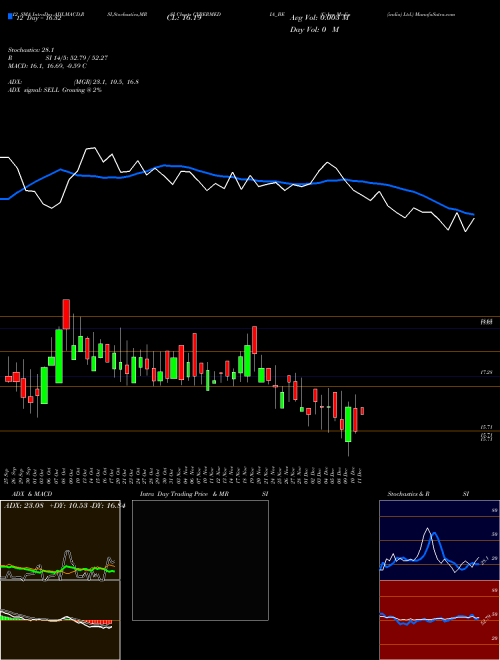Click the 'Intra Day Trading Price & MR' title
This screenshot has width=500, height=660.
click(184, 494)
